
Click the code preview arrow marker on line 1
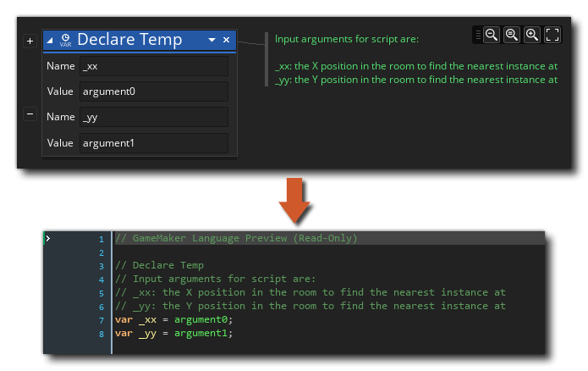48,239
